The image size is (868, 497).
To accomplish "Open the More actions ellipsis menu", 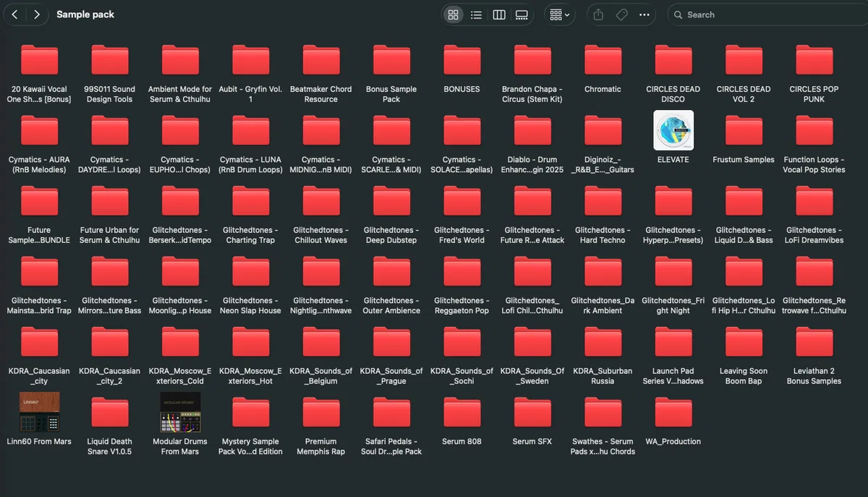I will click(x=644, y=14).
